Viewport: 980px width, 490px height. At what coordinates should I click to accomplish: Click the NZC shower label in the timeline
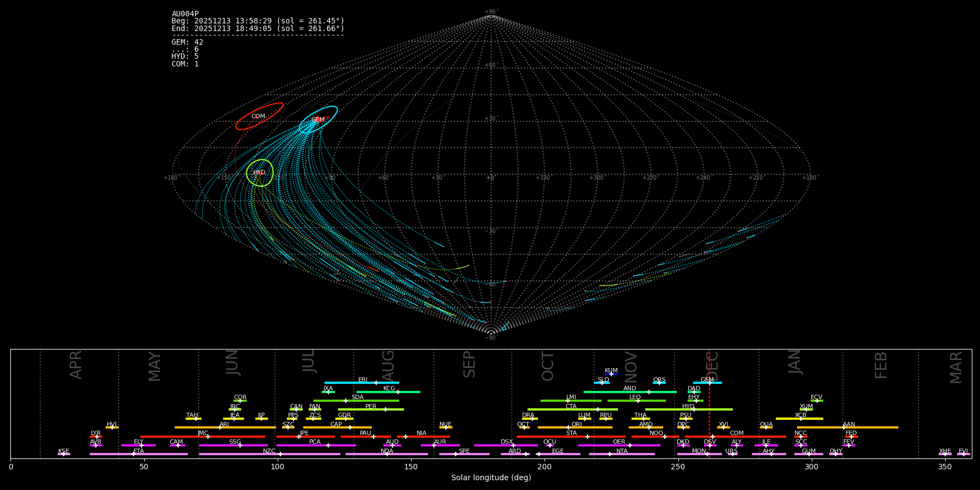tap(269, 451)
